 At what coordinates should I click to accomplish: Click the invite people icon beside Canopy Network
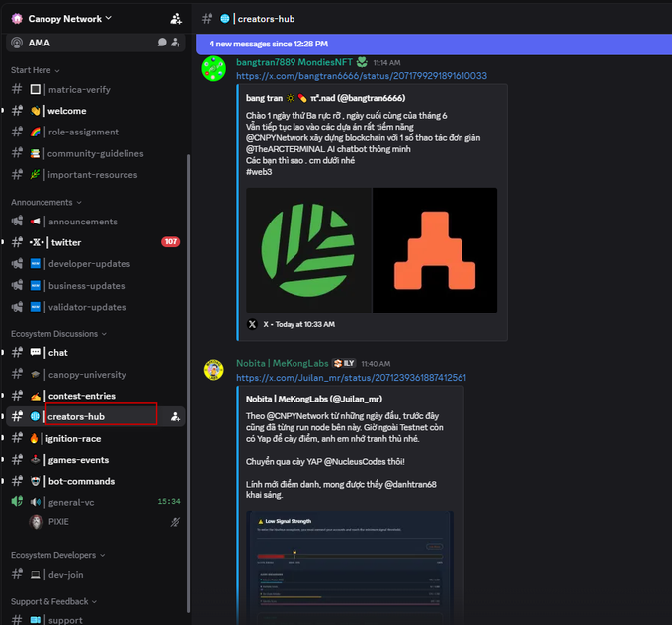tap(176, 19)
